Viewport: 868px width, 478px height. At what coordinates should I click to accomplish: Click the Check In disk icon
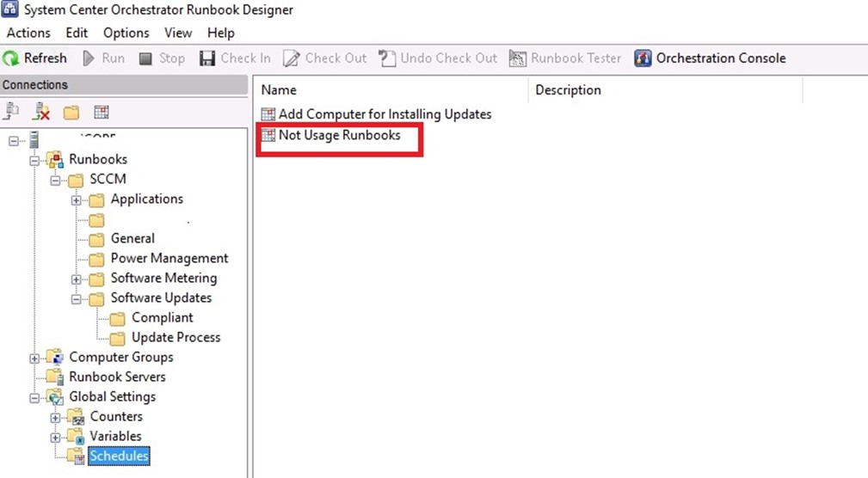[207, 58]
